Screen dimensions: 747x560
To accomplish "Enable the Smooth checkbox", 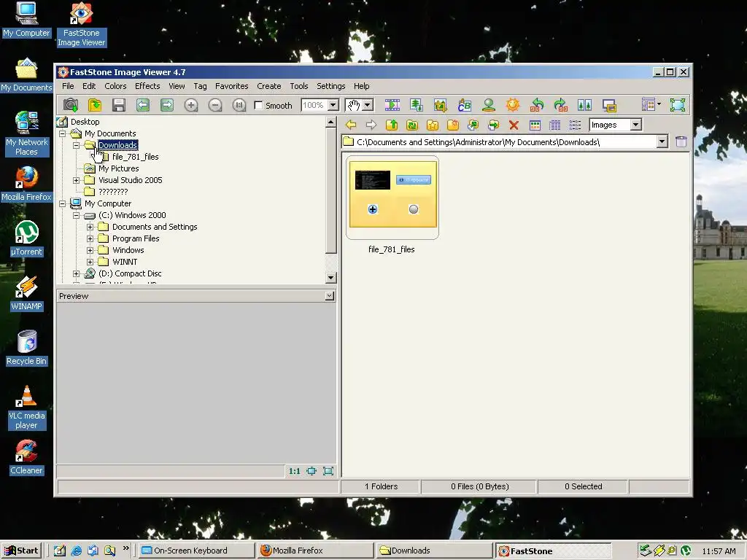I will (x=259, y=105).
